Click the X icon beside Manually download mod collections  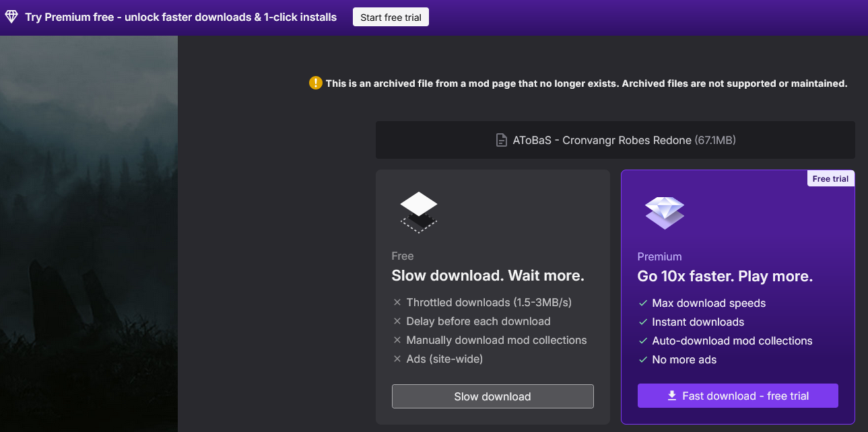[397, 340]
